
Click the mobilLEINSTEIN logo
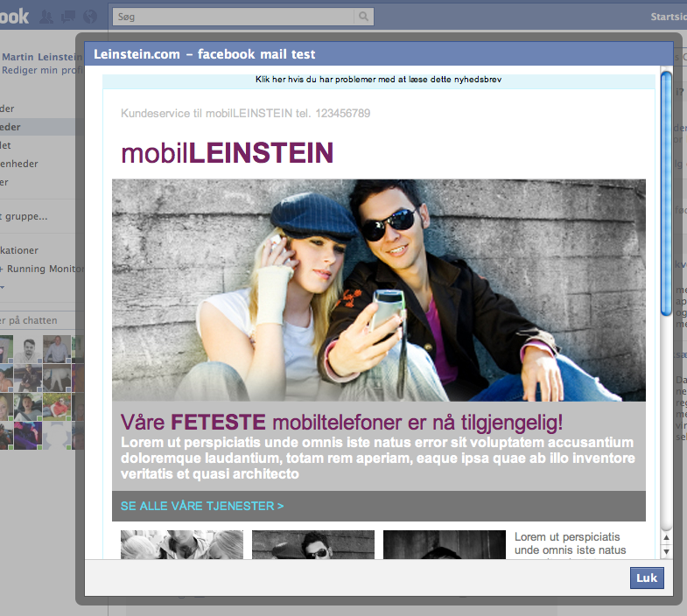coord(228,153)
